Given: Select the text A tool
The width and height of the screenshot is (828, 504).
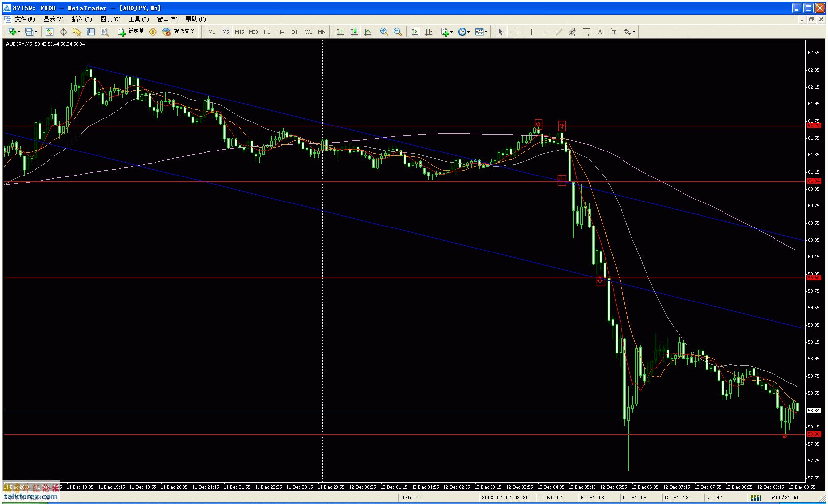Looking at the screenshot, I should [x=600, y=32].
